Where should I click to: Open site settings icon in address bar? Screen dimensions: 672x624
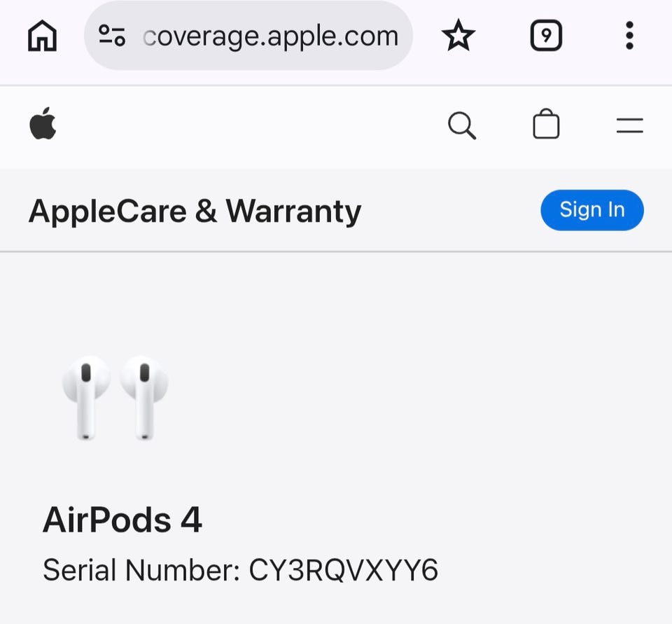click(112, 36)
